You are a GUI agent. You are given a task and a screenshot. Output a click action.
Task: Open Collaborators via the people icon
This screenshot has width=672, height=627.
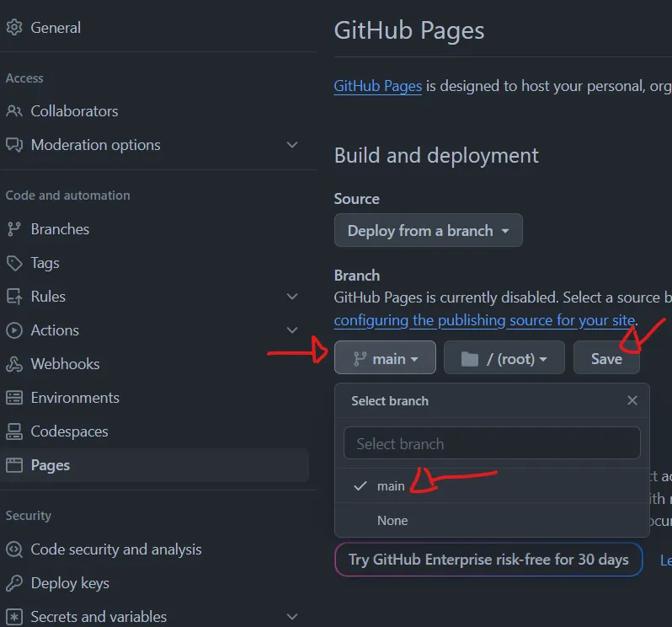click(x=14, y=111)
